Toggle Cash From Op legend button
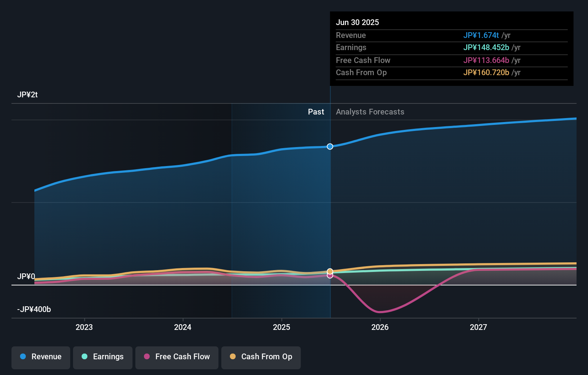The height and width of the screenshot is (375, 588). [x=261, y=357]
